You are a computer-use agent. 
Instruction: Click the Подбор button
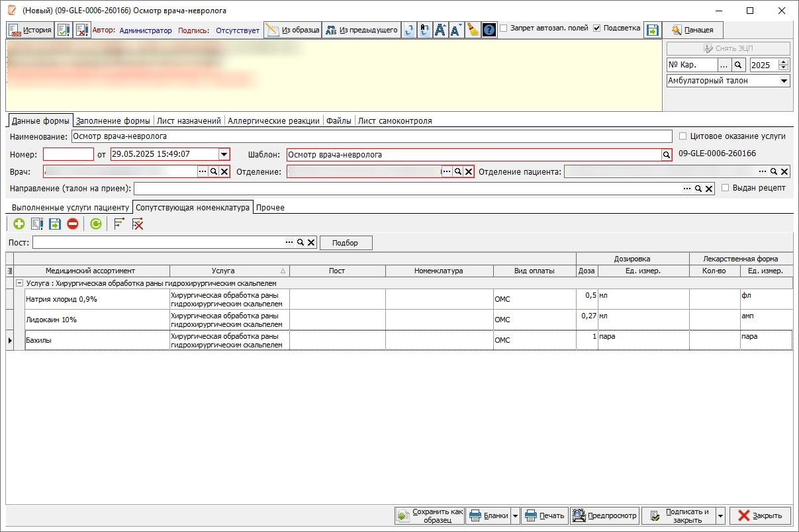tap(346, 243)
